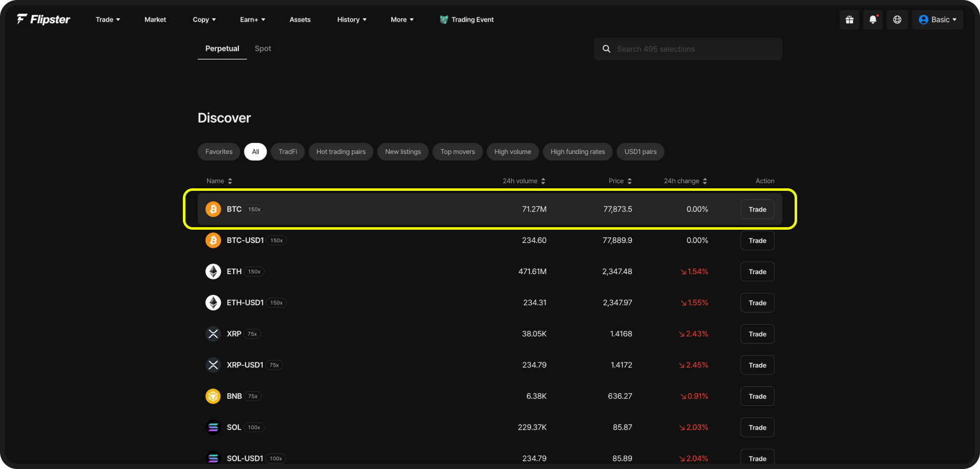Sort the table by 24h volume
The height and width of the screenshot is (469, 980).
(524, 181)
